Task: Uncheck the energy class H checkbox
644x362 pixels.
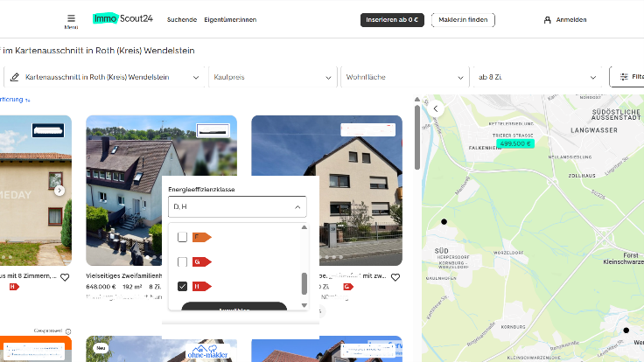Action: (182, 286)
